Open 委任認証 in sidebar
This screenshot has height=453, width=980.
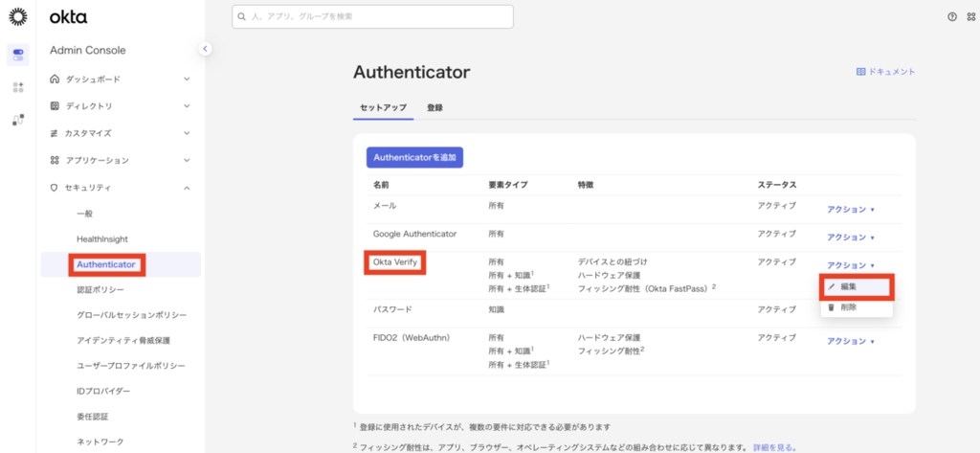93,416
